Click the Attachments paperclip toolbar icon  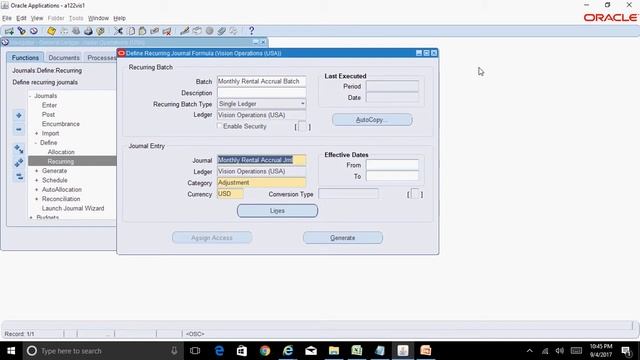[222, 31]
